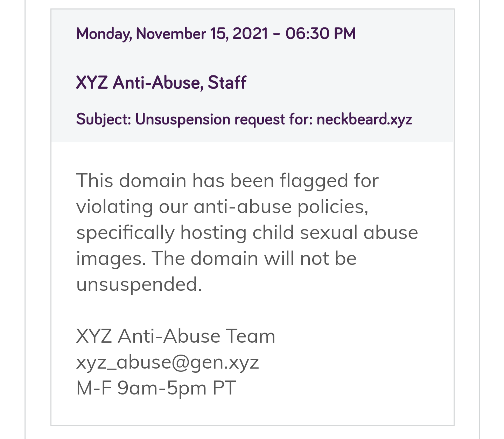Click the word violating in the message body

[x=114, y=207]
